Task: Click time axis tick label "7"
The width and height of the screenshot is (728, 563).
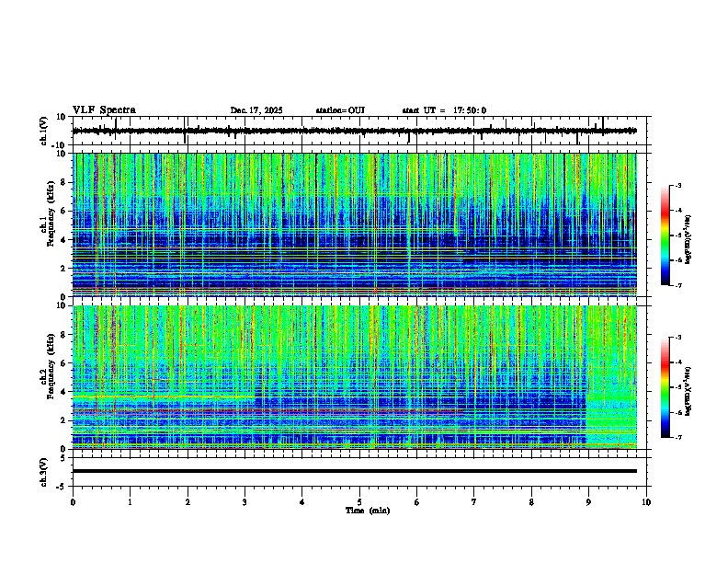Action: pos(474,502)
